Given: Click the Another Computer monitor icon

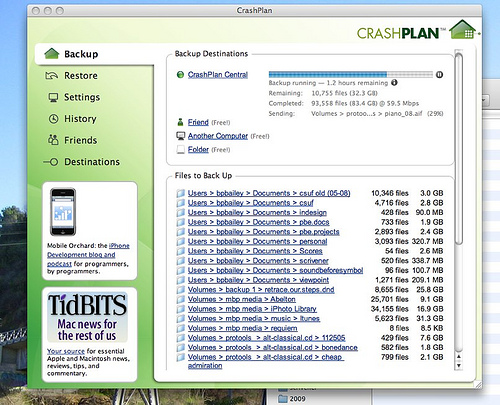Looking at the screenshot, I should (180, 136).
